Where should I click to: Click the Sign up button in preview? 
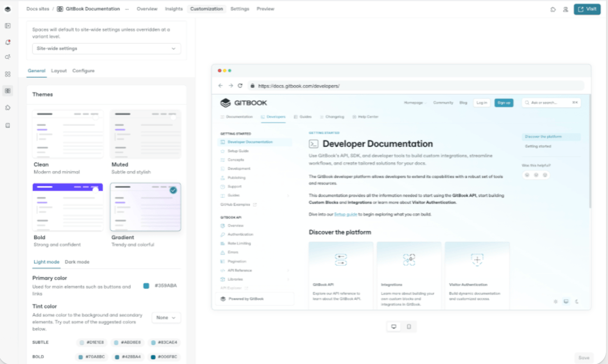(x=504, y=103)
